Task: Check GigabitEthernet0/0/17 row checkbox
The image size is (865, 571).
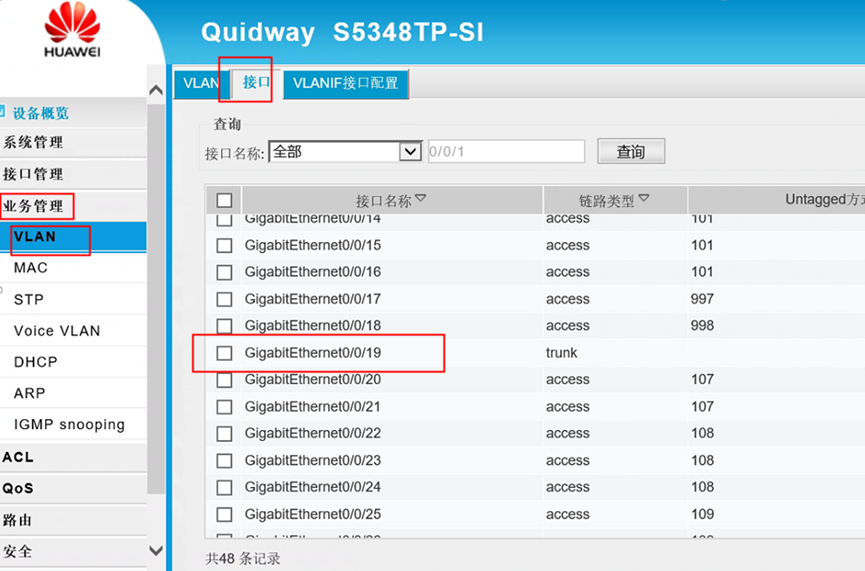Action: click(x=224, y=299)
